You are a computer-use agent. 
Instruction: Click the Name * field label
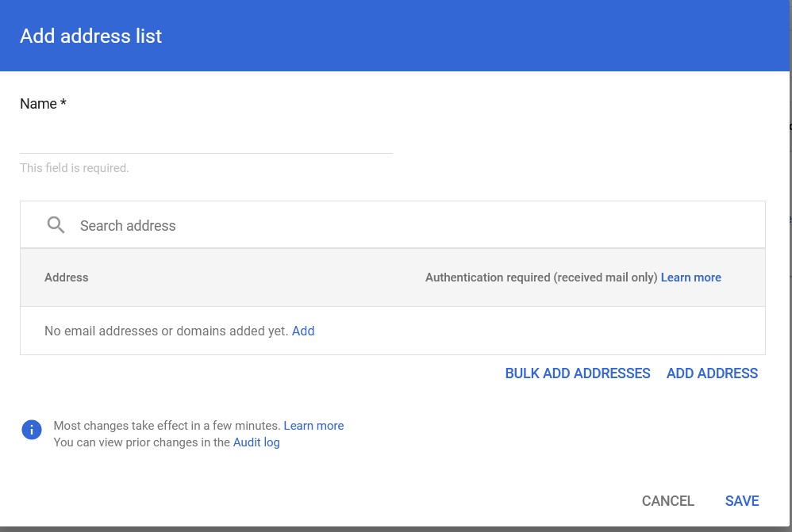pyautogui.click(x=43, y=104)
